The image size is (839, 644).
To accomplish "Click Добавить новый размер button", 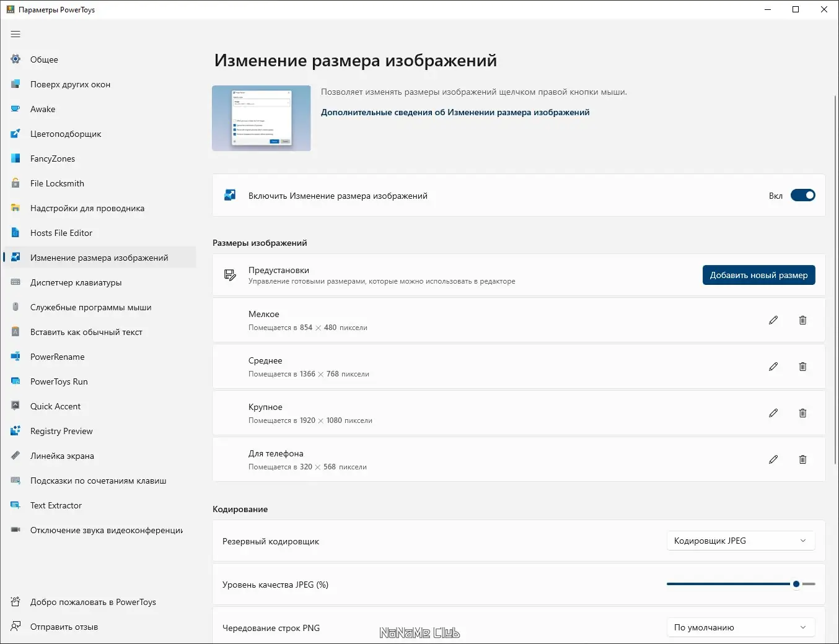I will coord(758,275).
